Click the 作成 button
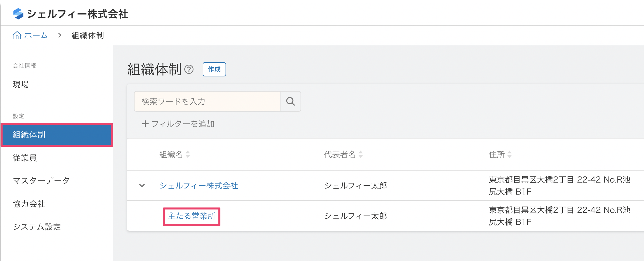Image resolution: width=644 pixels, height=261 pixels. [x=214, y=69]
